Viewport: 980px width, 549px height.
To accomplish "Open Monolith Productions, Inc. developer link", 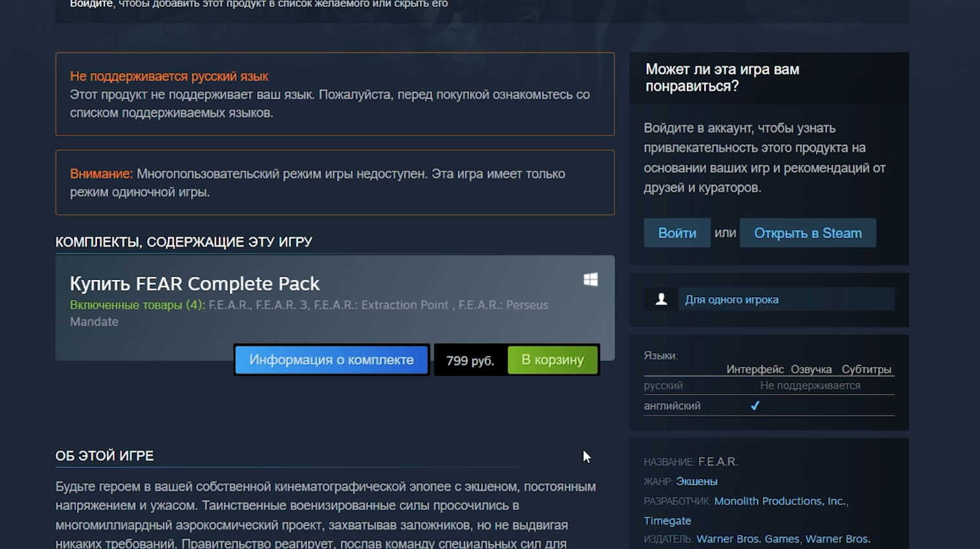I will click(x=780, y=501).
